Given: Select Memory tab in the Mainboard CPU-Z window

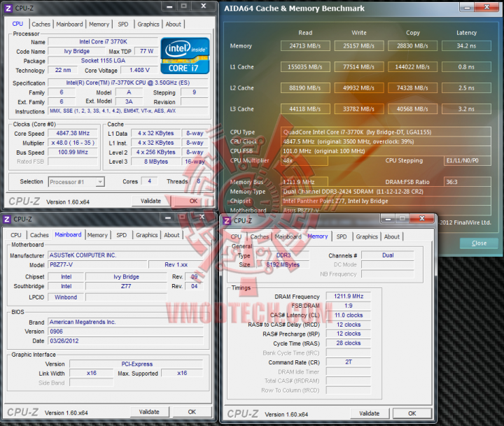Looking at the screenshot, I should 97,235.
